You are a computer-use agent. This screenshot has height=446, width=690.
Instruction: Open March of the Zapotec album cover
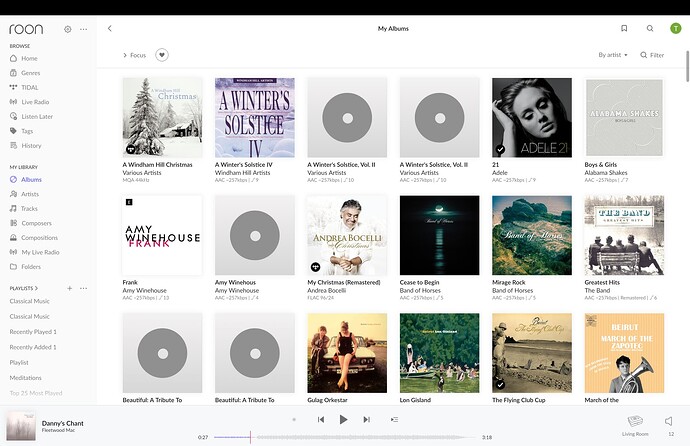tap(624, 353)
